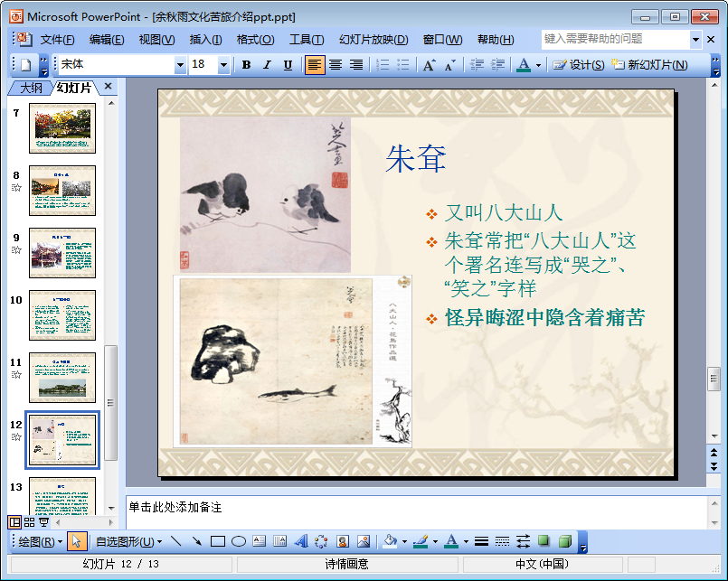Select slide 9 thumbnail
Viewport: 728px width, 581px height.
62,253
